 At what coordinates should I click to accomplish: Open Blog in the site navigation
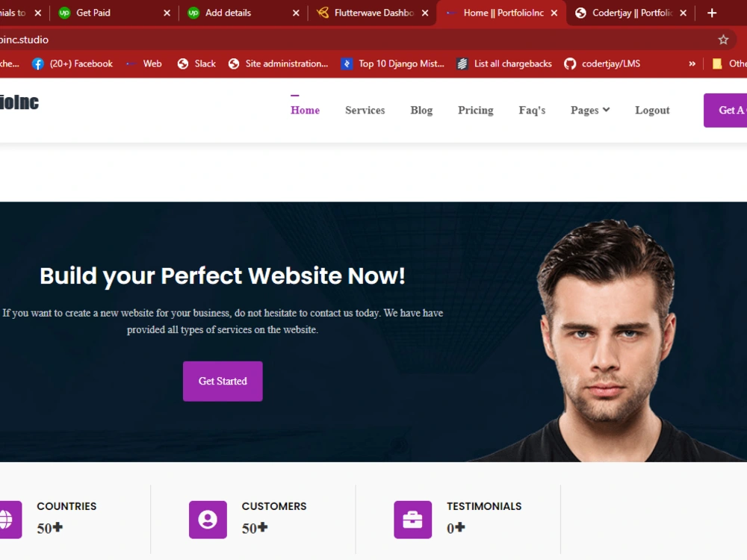[x=421, y=110]
